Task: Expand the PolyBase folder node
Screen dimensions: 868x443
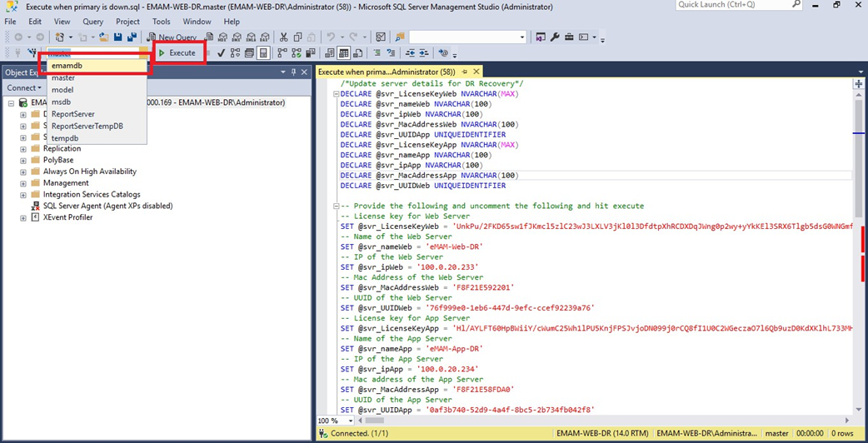Action: (23, 160)
